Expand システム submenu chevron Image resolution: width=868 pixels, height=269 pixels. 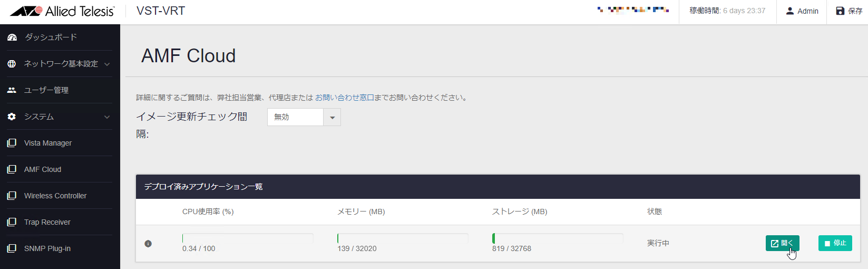107,117
